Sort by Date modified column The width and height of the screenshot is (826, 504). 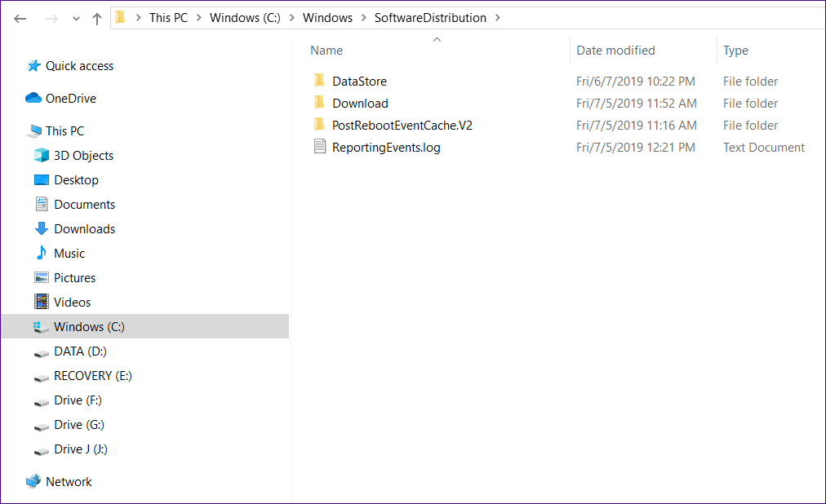click(615, 51)
